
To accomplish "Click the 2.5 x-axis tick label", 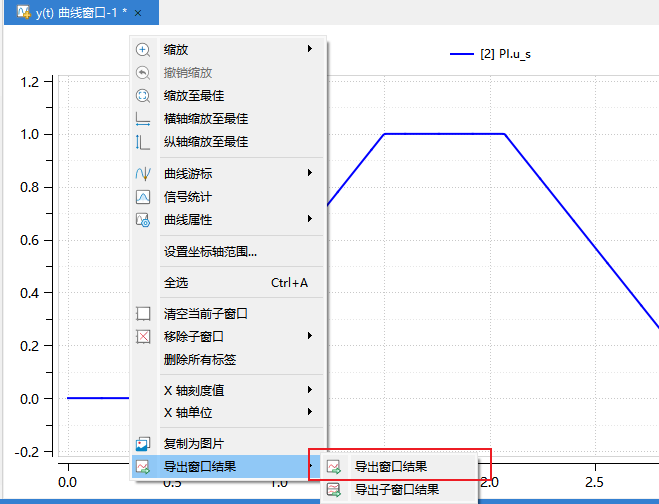I will [594, 482].
